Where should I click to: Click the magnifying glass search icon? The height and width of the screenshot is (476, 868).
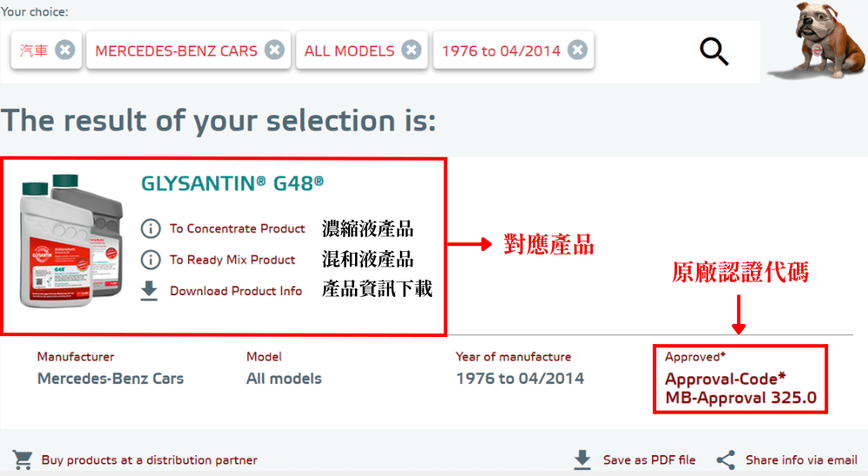pyautogui.click(x=714, y=51)
